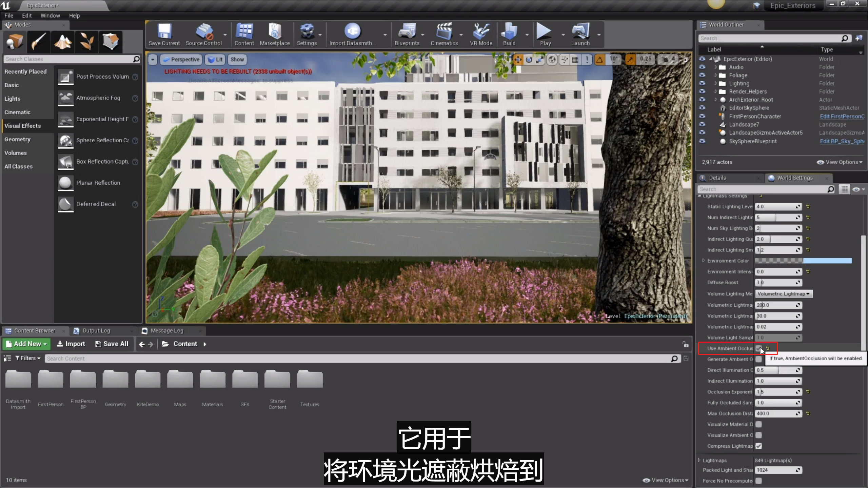Toggle Compress Lightmaps checkbox
The image size is (868, 488).
pos(759,446)
